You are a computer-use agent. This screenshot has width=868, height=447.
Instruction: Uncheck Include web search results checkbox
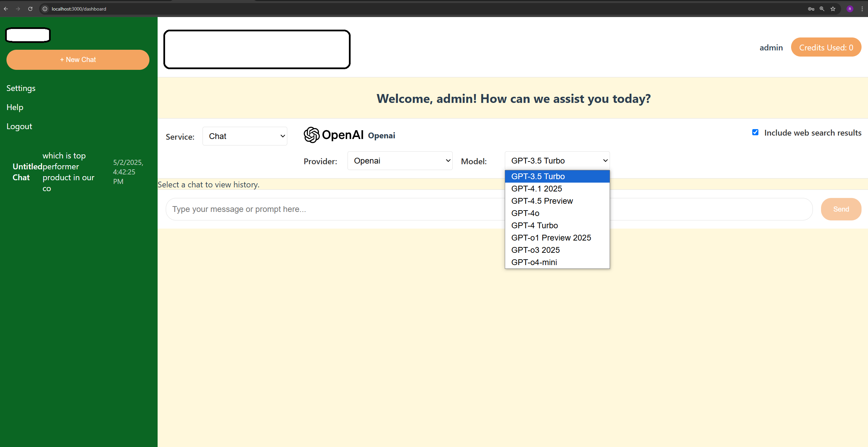[755, 132]
